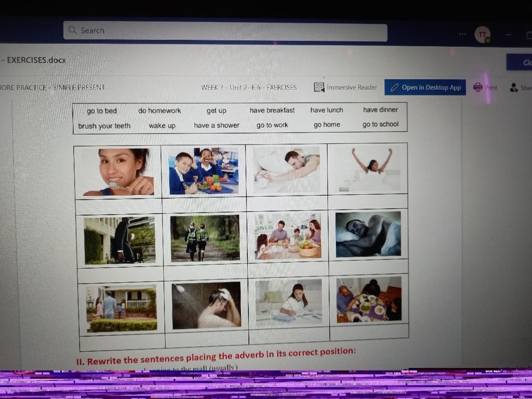Select the man washing hair in shower picture
The width and height of the screenshot is (532, 399).
(x=207, y=305)
